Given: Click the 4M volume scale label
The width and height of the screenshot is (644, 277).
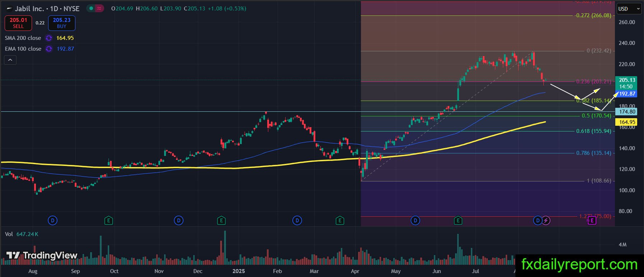Looking at the screenshot, I should pos(622,245).
